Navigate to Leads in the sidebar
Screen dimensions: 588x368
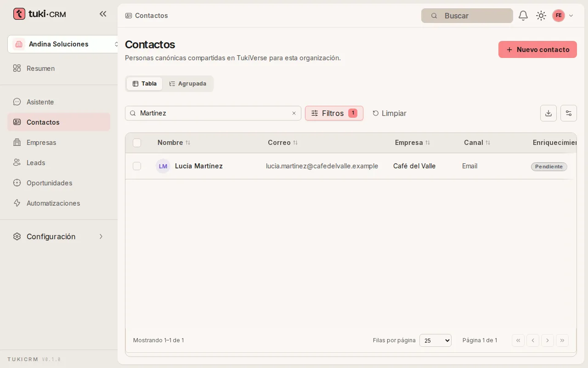[x=59, y=163]
